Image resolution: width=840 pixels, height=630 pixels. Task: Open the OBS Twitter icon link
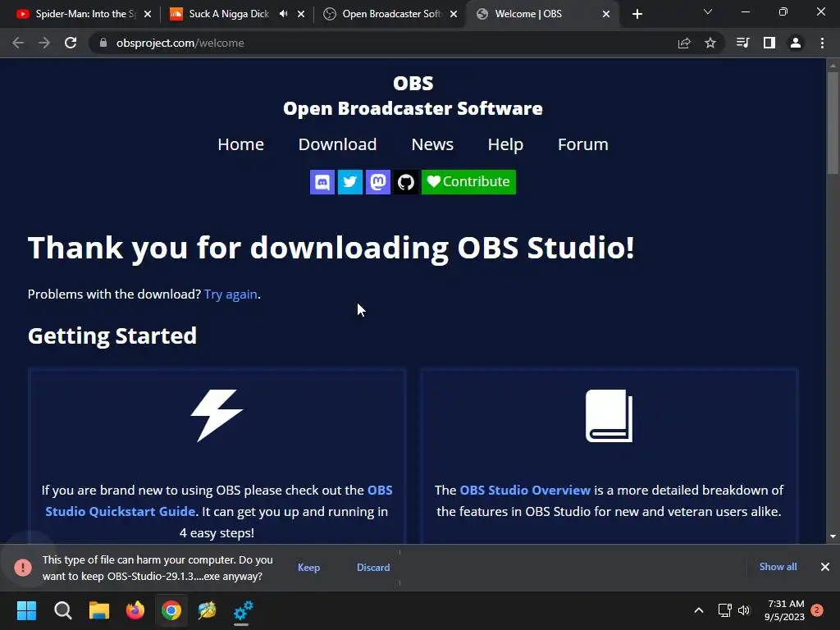349,182
